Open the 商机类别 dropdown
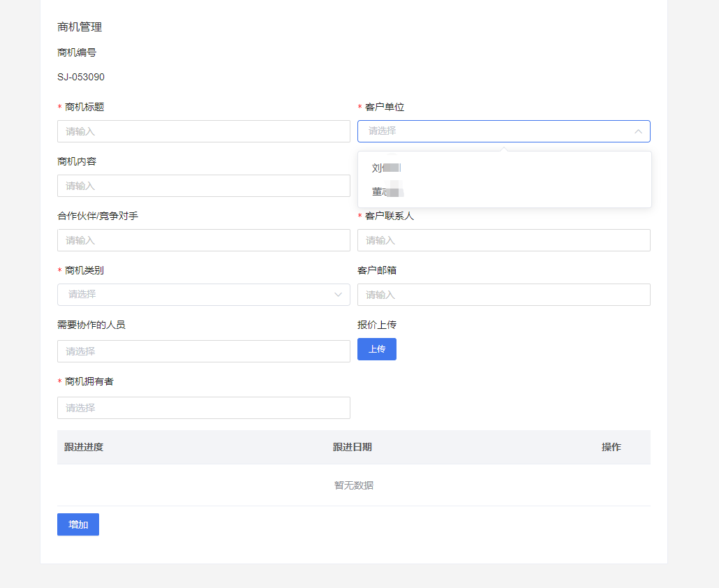 204,295
